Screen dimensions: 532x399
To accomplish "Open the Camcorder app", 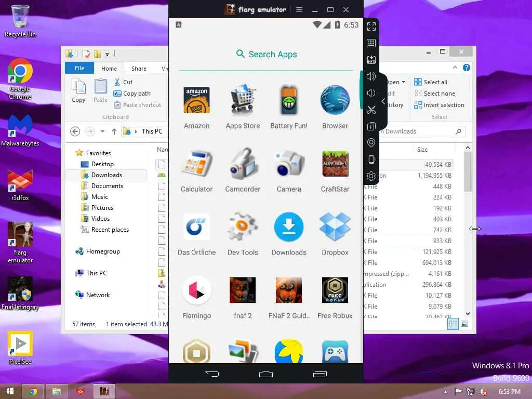I will 243,170.
